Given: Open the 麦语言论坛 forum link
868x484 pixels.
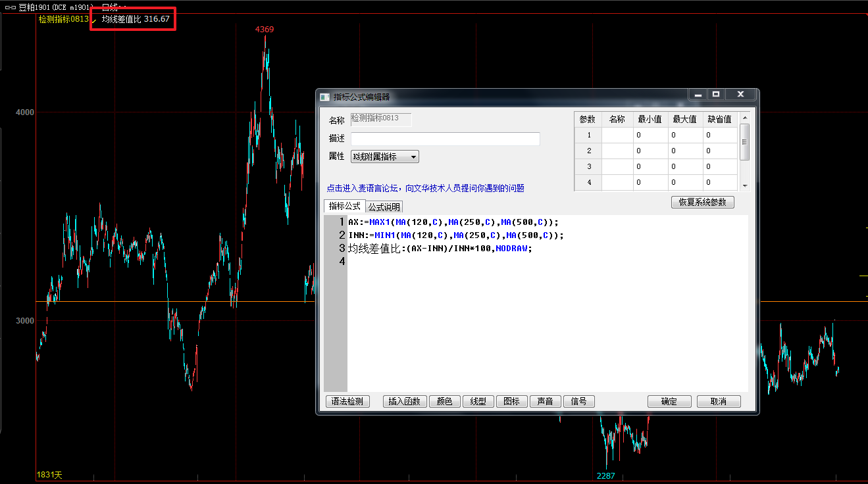Looking at the screenshot, I should [425, 188].
